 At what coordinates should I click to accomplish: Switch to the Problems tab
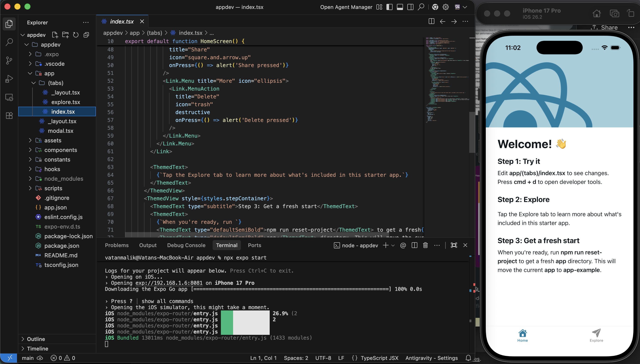pyautogui.click(x=117, y=245)
